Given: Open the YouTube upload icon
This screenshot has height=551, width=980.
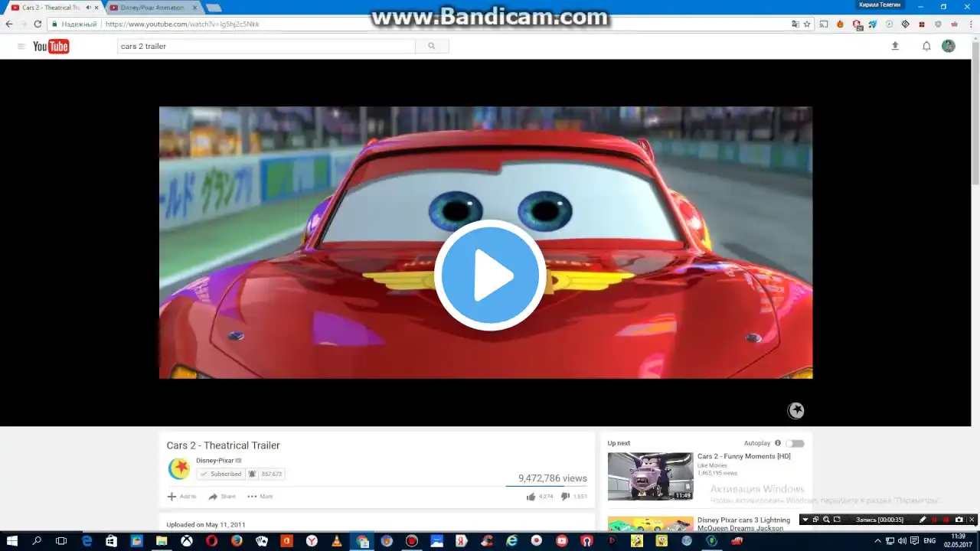Looking at the screenshot, I should [895, 47].
